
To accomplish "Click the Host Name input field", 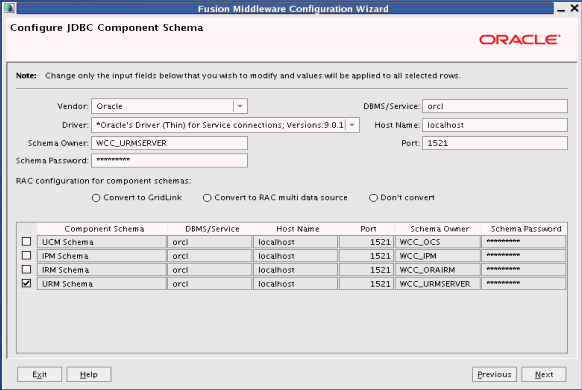I will coord(495,125).
